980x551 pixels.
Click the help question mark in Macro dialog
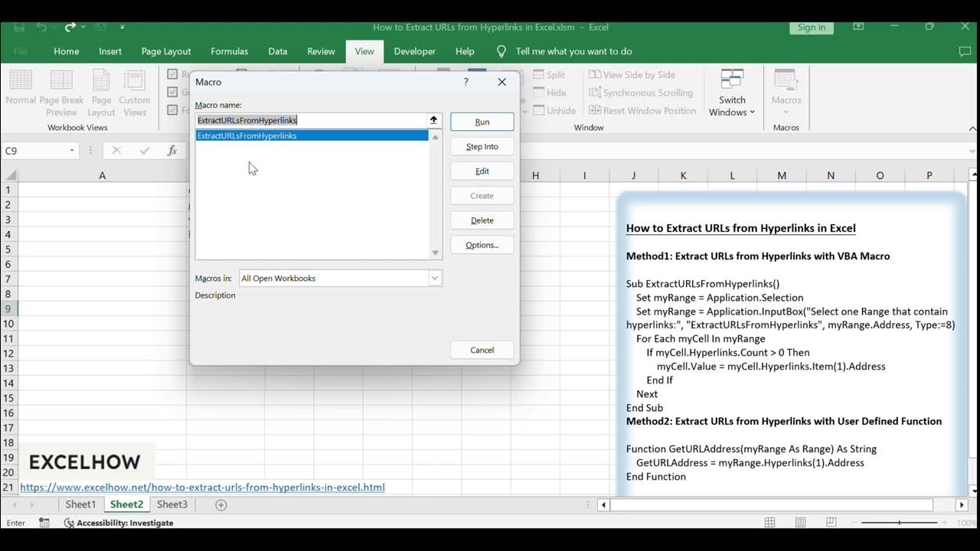(465, 82)
